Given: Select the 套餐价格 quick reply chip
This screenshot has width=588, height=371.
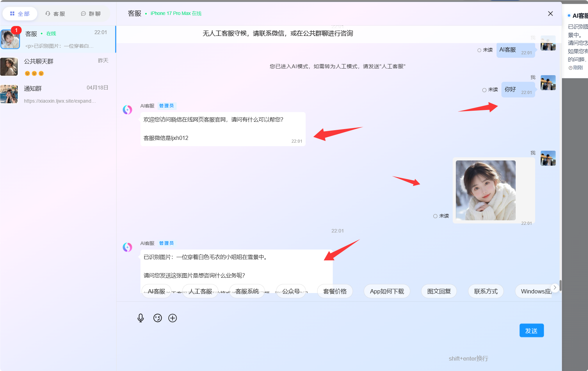Looking at the screenshot, I should tap(335, 291).
